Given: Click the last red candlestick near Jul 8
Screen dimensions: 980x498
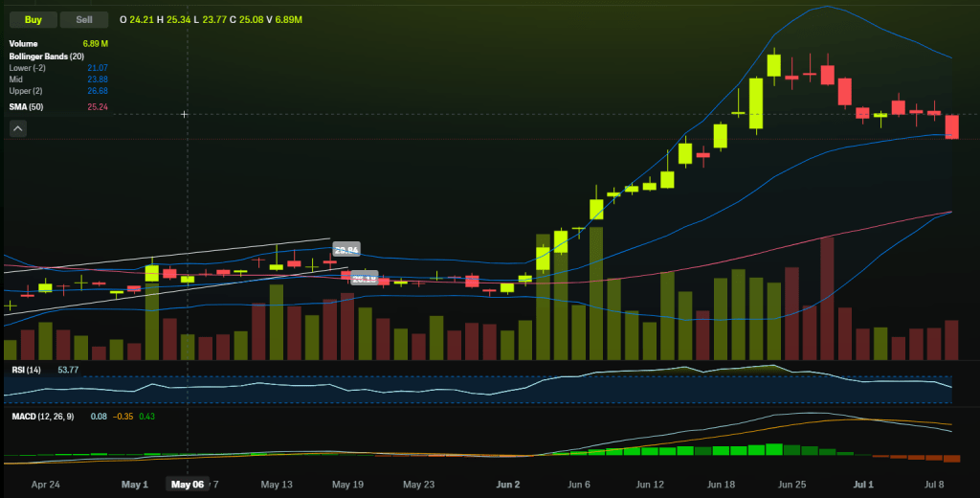Looking at the screenshot, I should point(951,126).
